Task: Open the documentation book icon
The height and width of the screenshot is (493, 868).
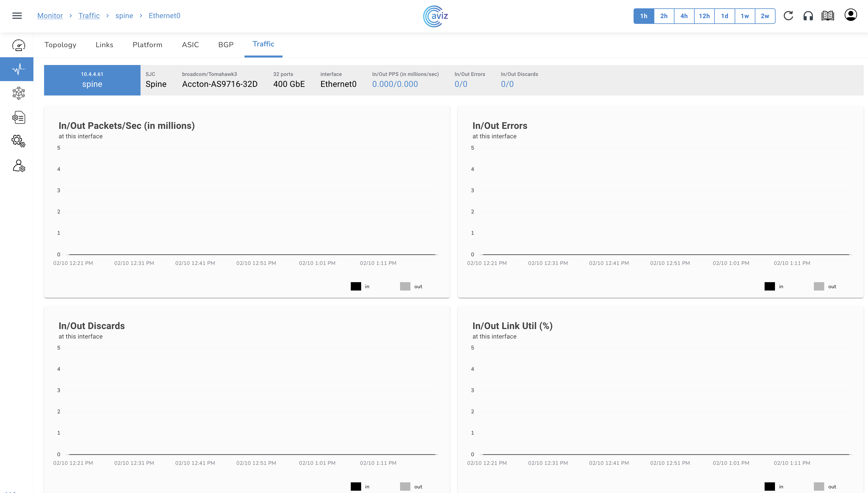Action: [x=828, y=16]
